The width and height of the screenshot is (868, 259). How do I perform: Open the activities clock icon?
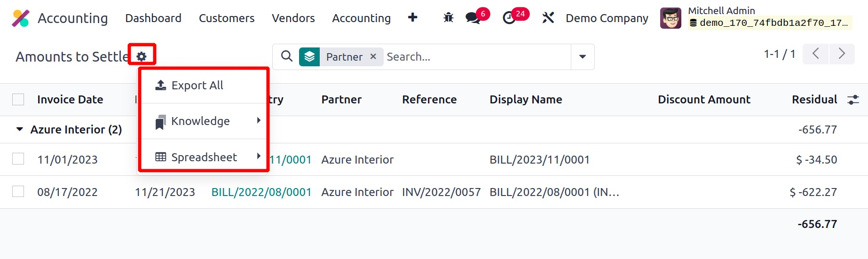point(509,18)
